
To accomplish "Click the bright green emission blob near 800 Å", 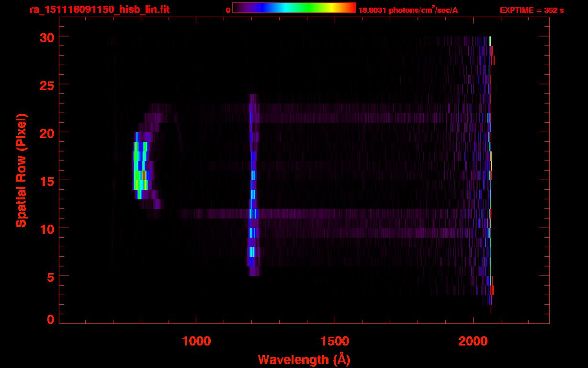I will pos(141,166).
